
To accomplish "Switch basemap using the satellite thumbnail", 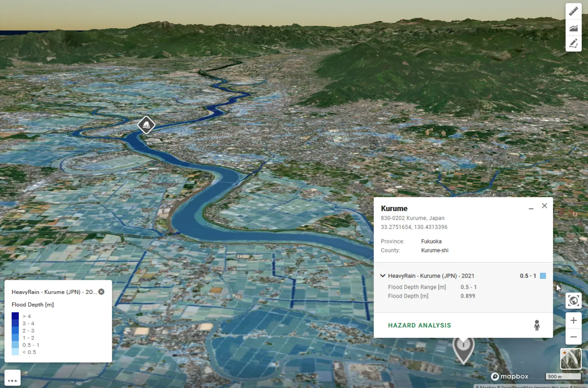I will (571, 359).
